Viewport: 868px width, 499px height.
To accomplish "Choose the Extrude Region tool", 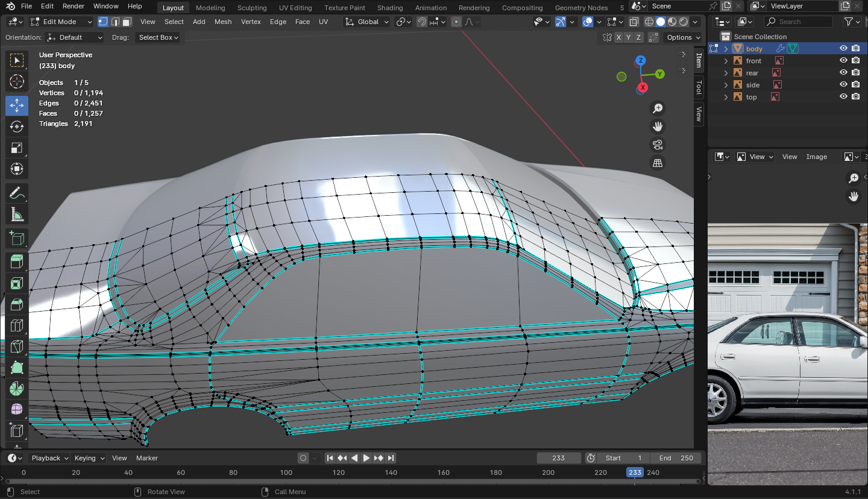I will [17, 261].
